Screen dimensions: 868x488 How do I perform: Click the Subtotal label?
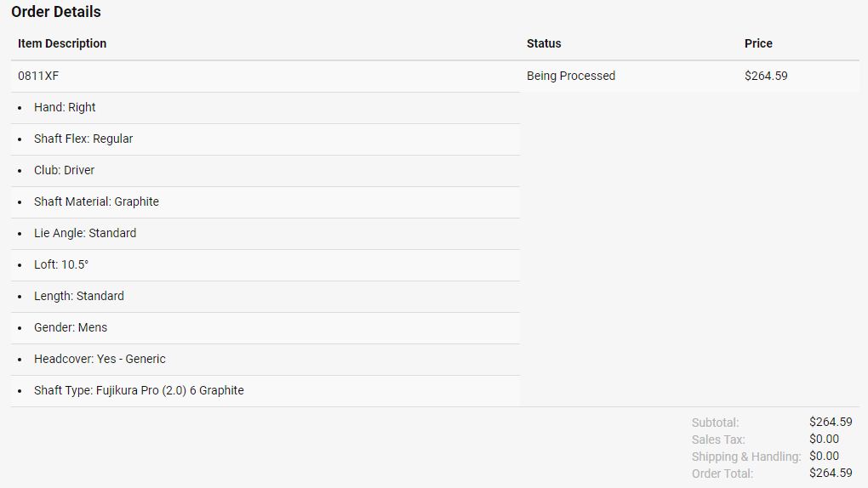[715, 423]
